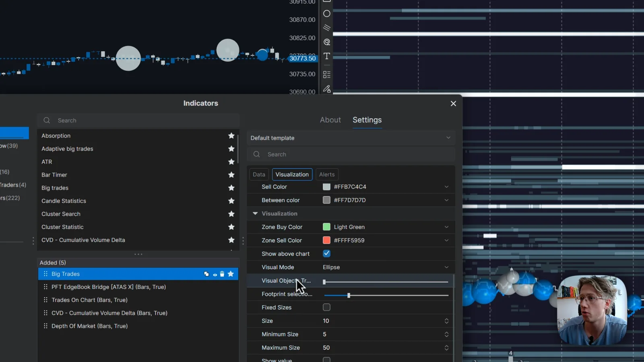Click the lock drawing pencil icon
This screenshot has height=362, width=644.
tap(327, 88)
